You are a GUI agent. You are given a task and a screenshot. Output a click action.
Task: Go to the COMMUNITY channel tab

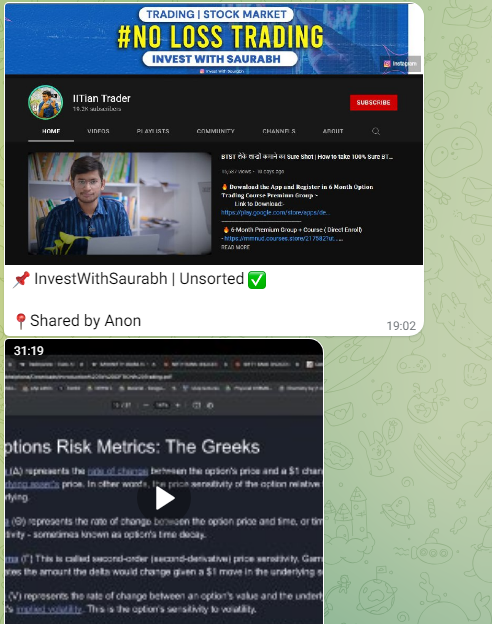[x=215, y=131]
